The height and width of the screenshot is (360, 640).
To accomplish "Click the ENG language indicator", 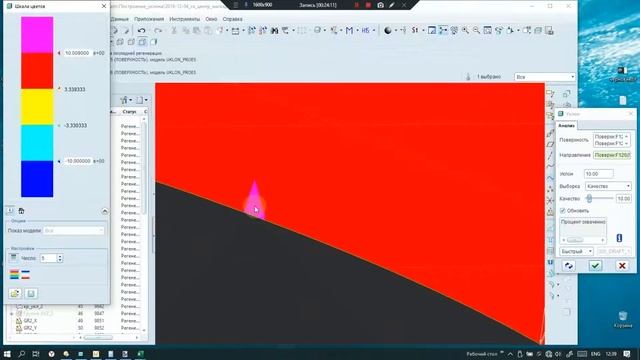I will (x=596, y=354).
